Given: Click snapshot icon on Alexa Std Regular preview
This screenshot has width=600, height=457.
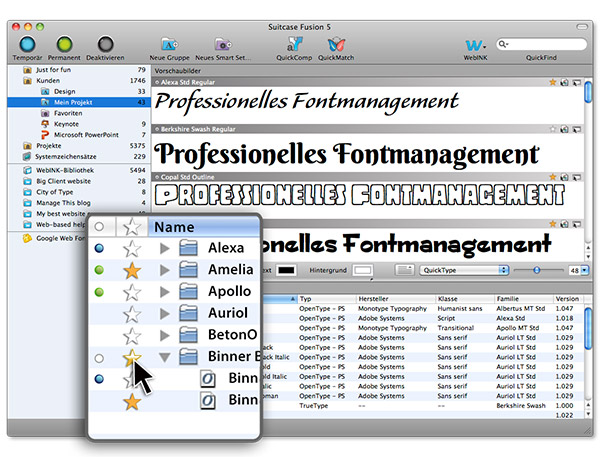Looking at the screenshot, I should click(564, 82).
